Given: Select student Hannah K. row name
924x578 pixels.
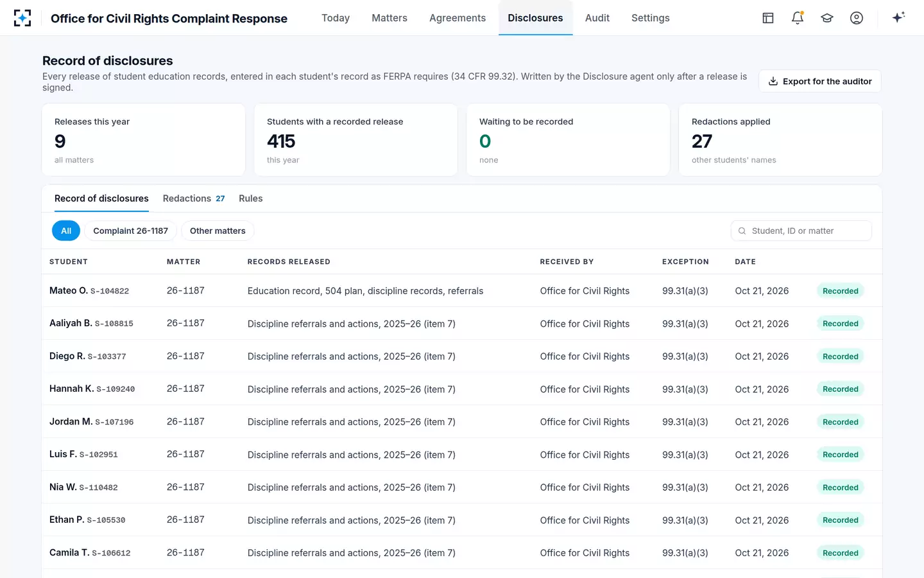Looking at the screenshot, I should [x=72, y=389].
